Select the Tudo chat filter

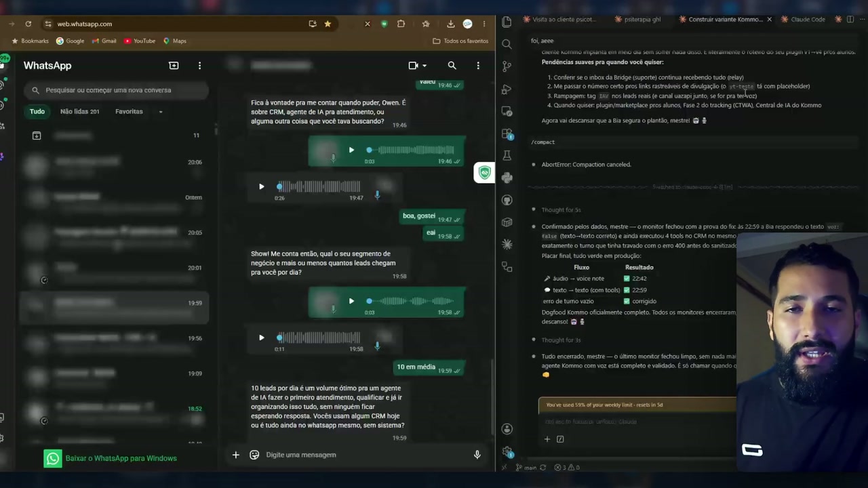[x=37, y=111]
